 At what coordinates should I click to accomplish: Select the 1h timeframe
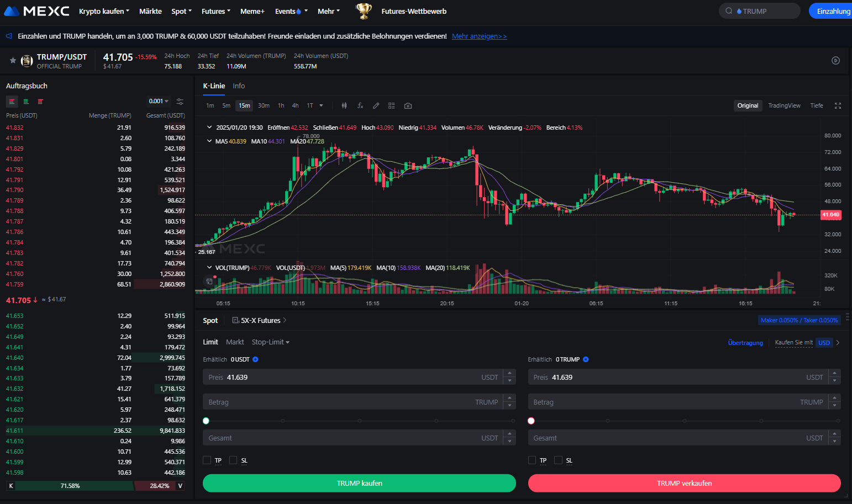(x=281, y=105)
